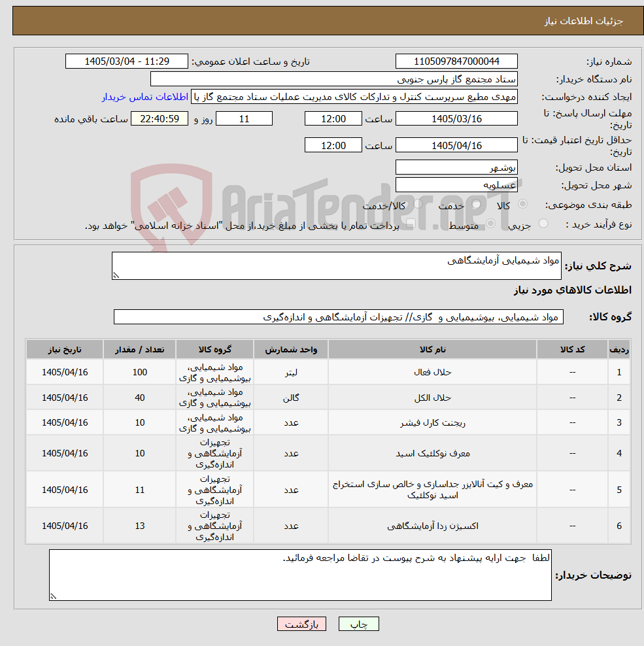Click the general description box مواد شیمیایی آزمایشگاهی
Image resolution: width=644 pixels, height=646 pixels.
tap(337, 265)
